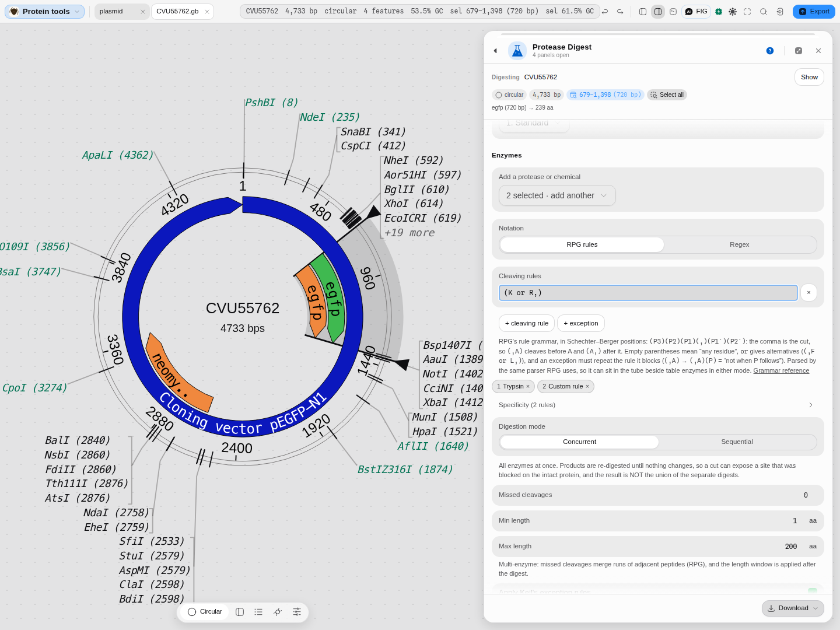This screenshot has height=630, width=840.
Task: Click the Max length value field
Action: tap(790, 547)
